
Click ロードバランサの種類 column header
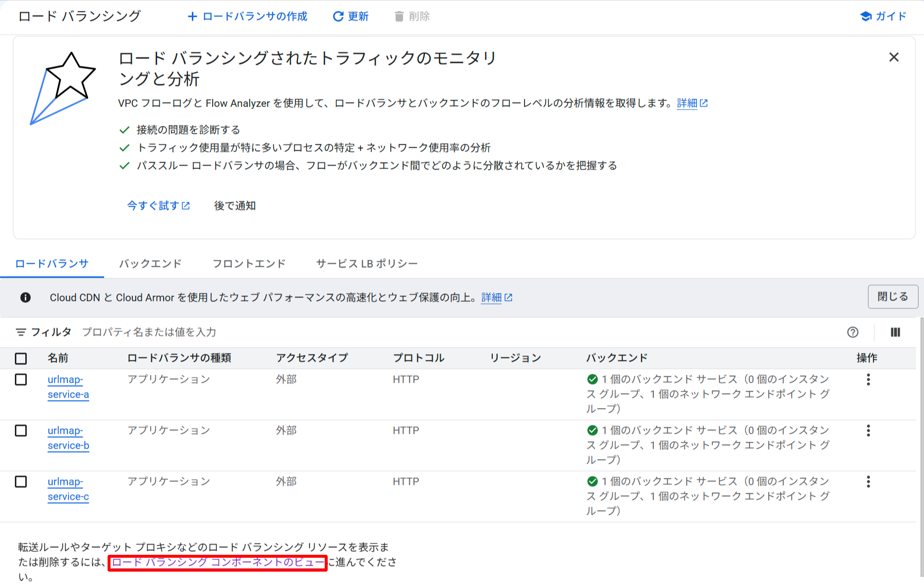(x=179, y=358)
